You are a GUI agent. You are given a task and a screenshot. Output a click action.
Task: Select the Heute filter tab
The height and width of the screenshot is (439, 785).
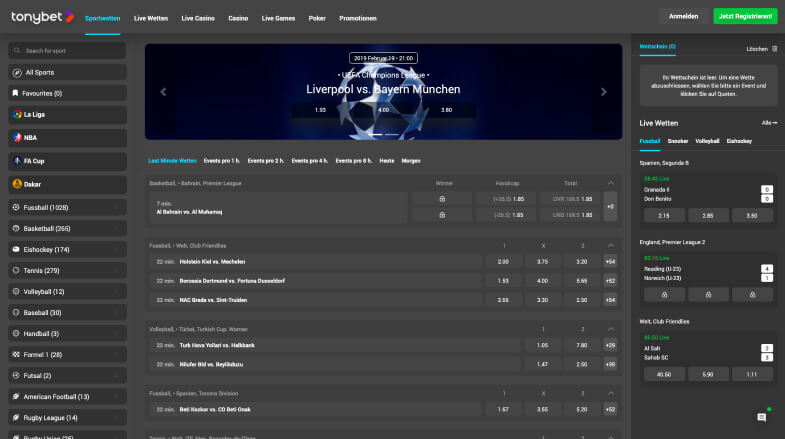point(386,161)
